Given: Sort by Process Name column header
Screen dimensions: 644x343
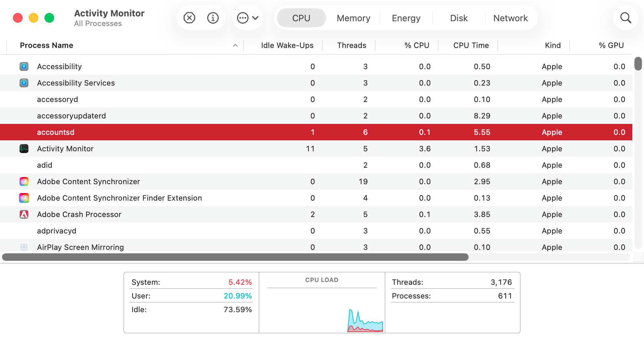Looking at the screenshot, I should [47, 45].
